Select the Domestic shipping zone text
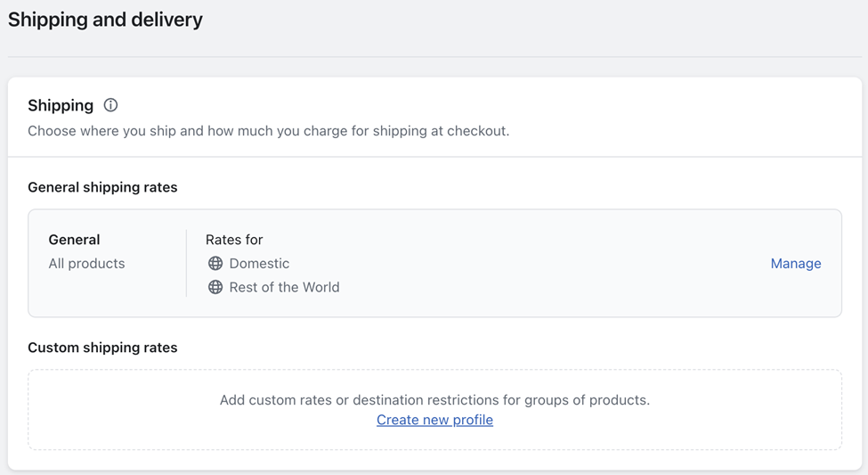Screen dimensions: 868x475 coord(259,263)
